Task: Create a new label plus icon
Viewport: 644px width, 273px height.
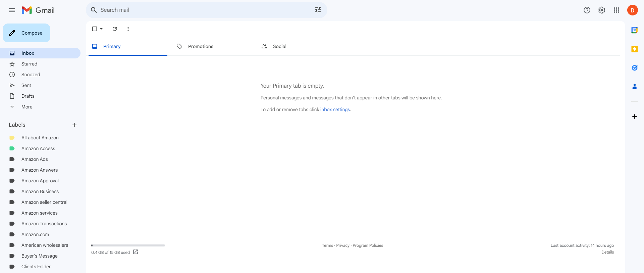Action: tap(74, 125)
